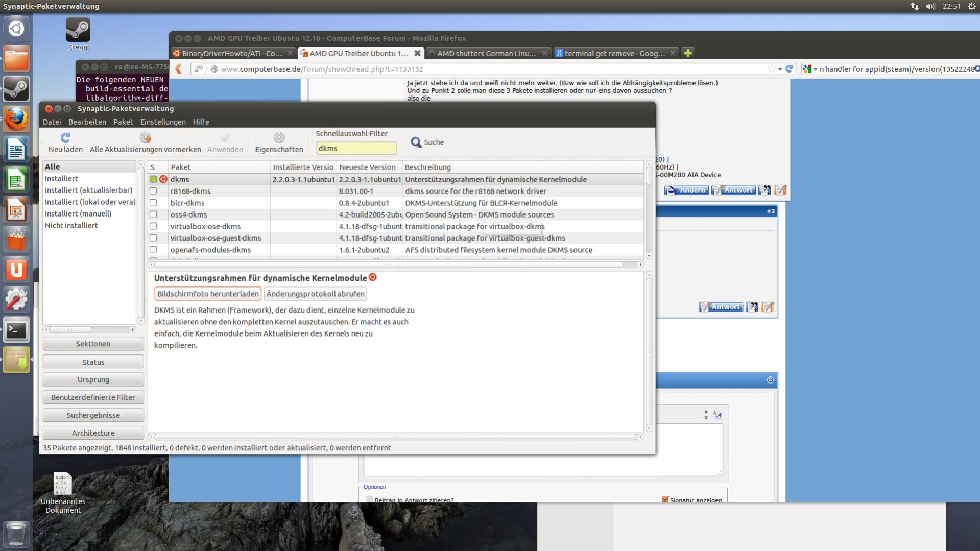Open Eigenschaften package properties

279,142
